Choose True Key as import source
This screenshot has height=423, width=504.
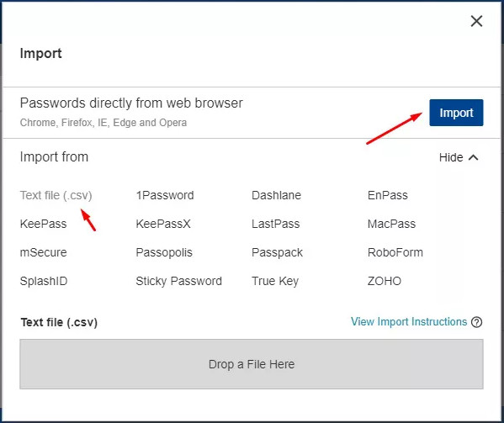coord(275,281)
